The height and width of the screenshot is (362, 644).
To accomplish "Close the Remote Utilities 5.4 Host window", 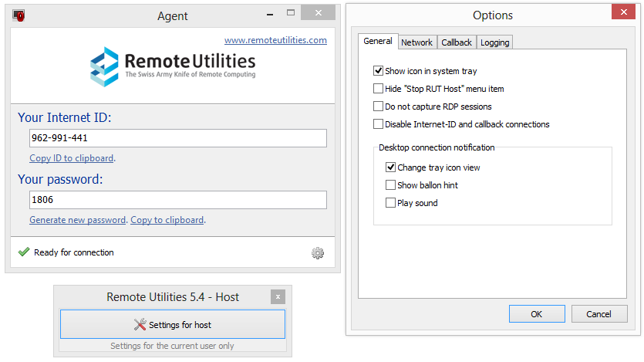I will pos(278,296).
